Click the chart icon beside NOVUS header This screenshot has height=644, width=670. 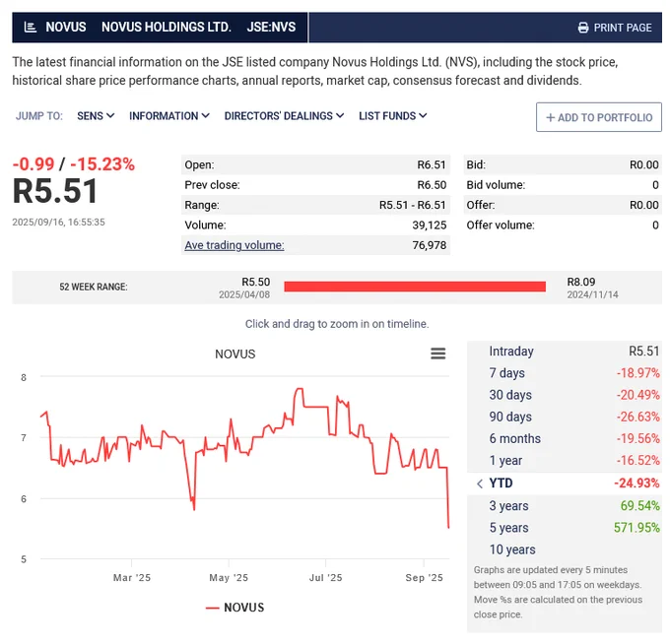coord(30,28)
